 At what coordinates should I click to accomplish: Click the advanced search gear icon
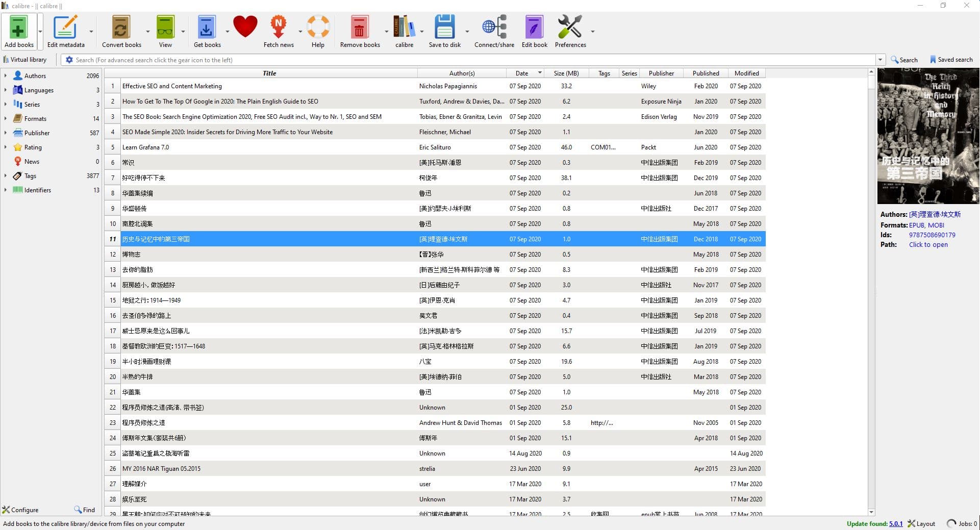tap(69, 60)
